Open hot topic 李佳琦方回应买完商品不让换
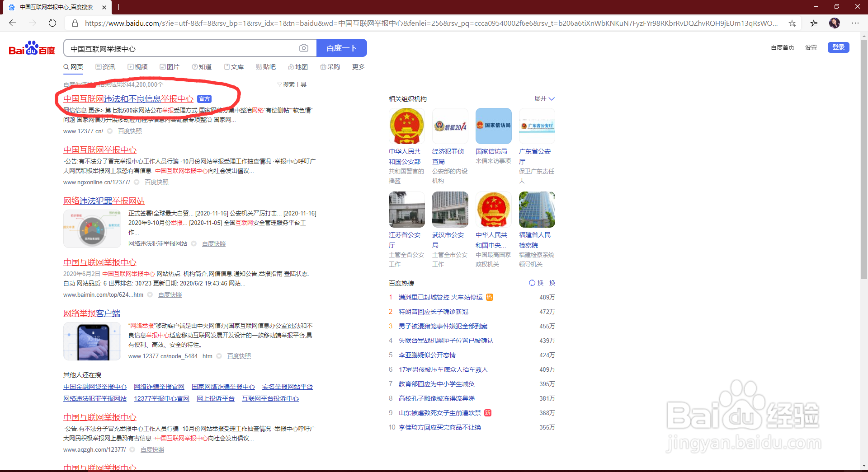The width and height of the screenshot is (868, 472). click(440, 427)
